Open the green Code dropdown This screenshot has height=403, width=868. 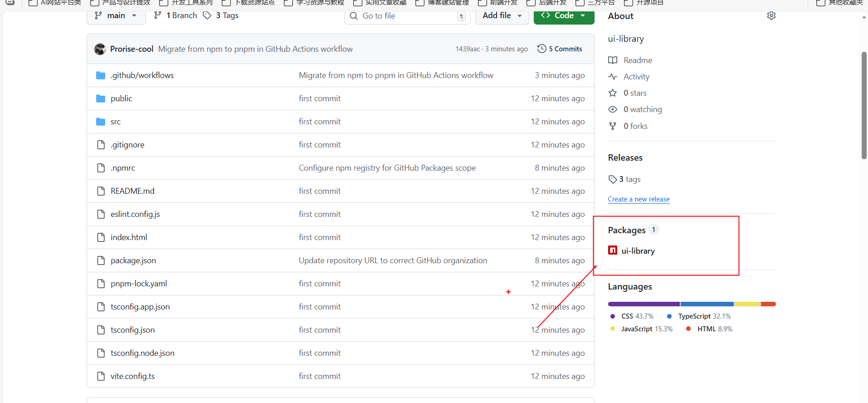tap(564, 16)
